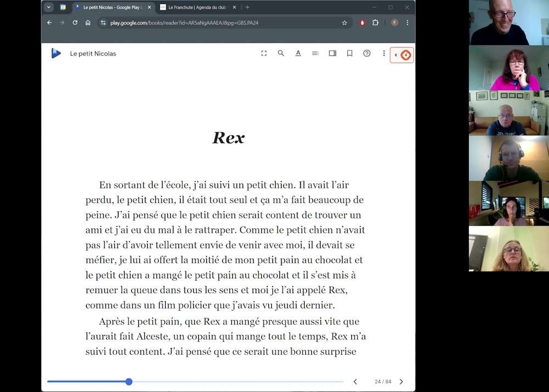Open the Chrome three-dot menu

(x=407, y=23)
